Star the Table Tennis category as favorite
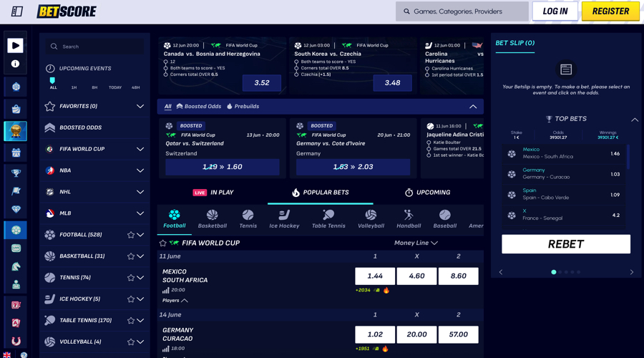The height and width of the screenshot is (358, 644). 131,320
